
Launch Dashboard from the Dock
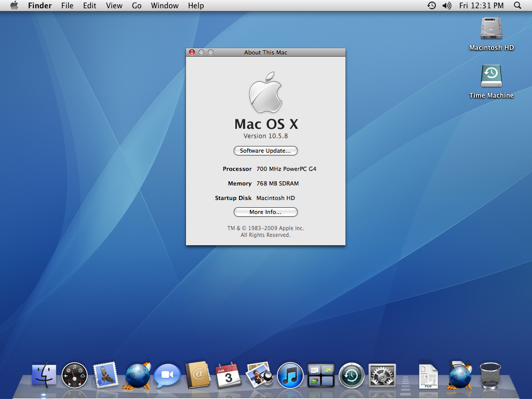click(74, 375)
